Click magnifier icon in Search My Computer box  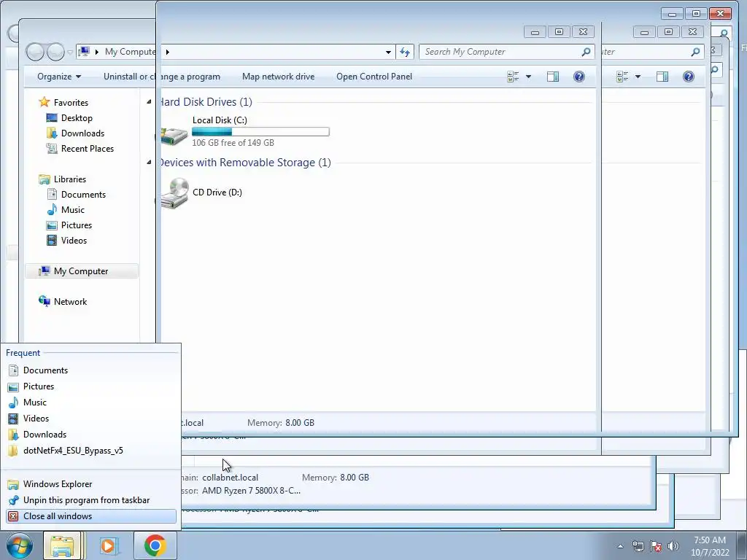[587, 52]
